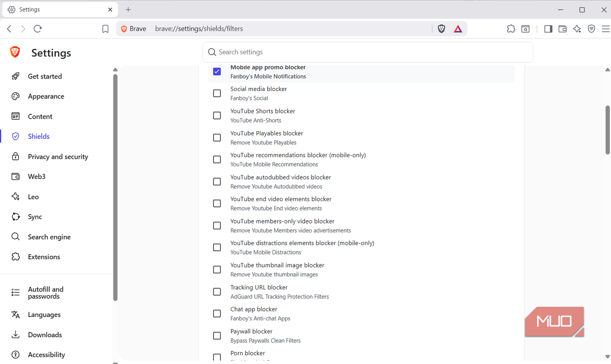Check YouTube distractions elements blocker (mobile-only)
This screenshot has width=611, height=364.
(x=217, y=248)
